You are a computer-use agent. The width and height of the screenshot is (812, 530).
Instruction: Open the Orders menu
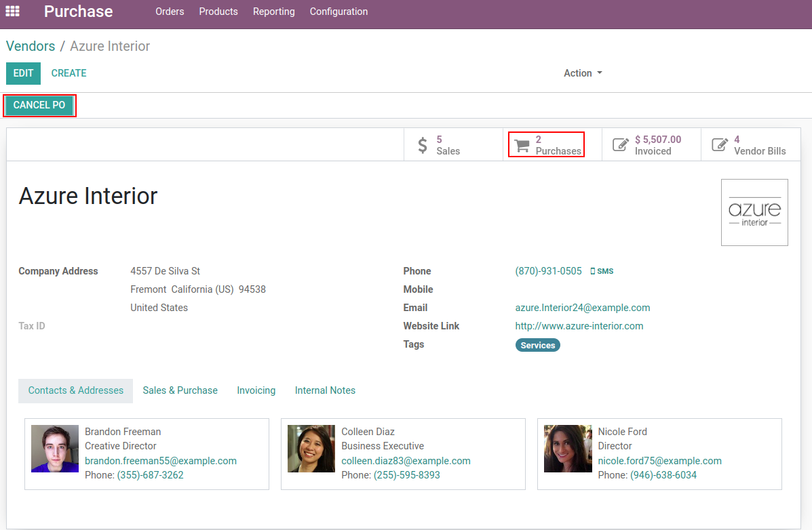pos(170,12)
